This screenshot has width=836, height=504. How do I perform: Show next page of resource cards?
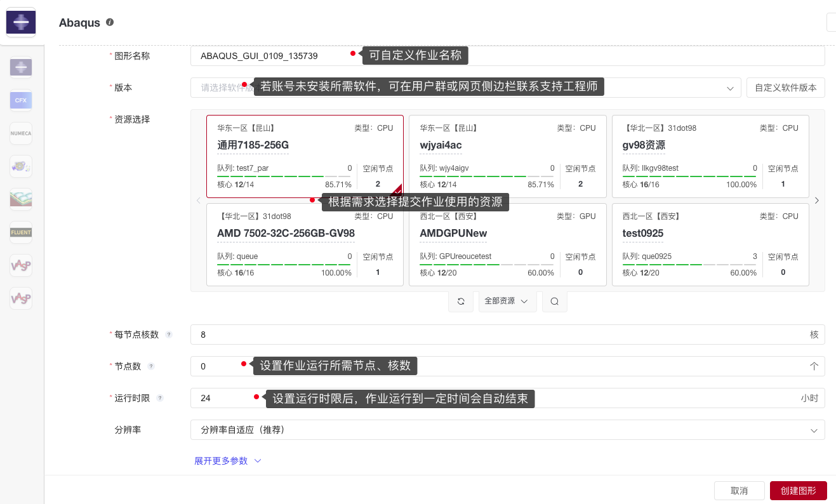coord(816,201)
